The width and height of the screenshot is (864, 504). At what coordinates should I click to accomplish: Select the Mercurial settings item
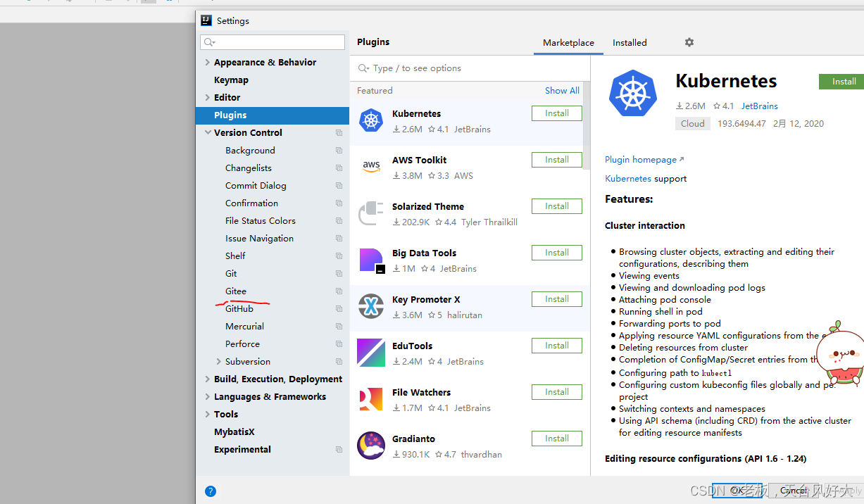point(244,327)
